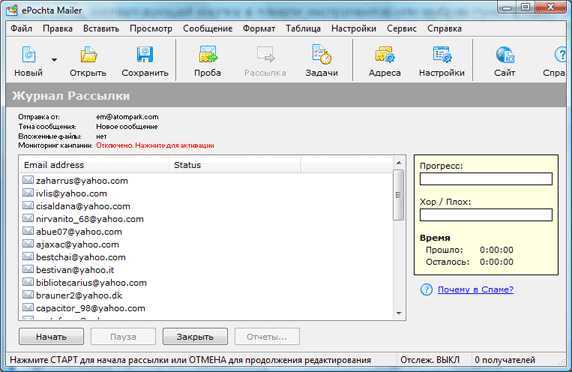Open the Сообщение menu
The width and height of the screenshot is (572, 372).
pos(208,28)
